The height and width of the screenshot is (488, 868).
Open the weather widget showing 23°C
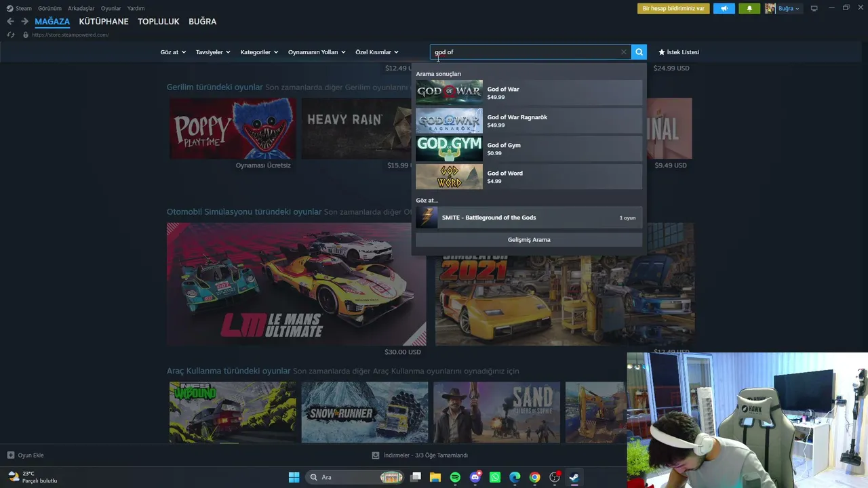33,477
